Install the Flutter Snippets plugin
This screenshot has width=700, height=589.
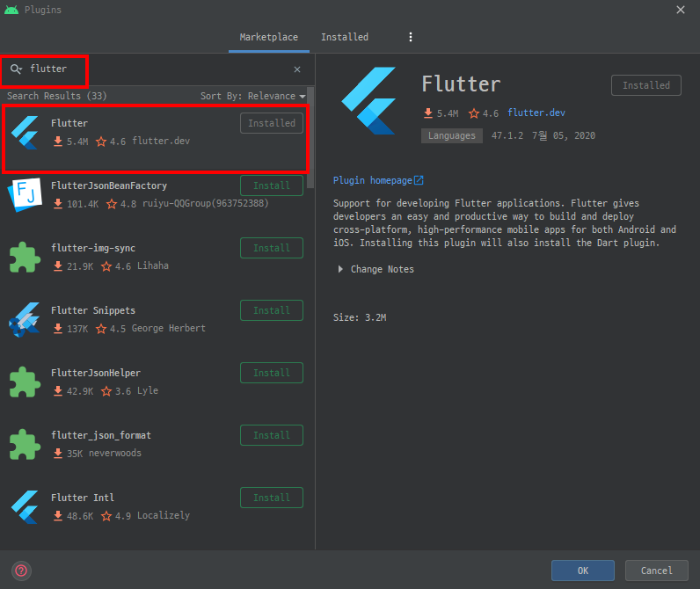[272, 310]
